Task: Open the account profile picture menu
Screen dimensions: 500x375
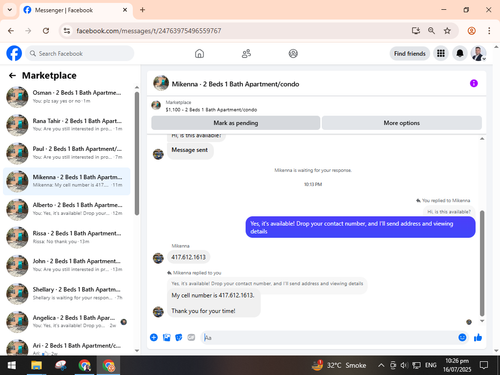Action: point(478,53)
